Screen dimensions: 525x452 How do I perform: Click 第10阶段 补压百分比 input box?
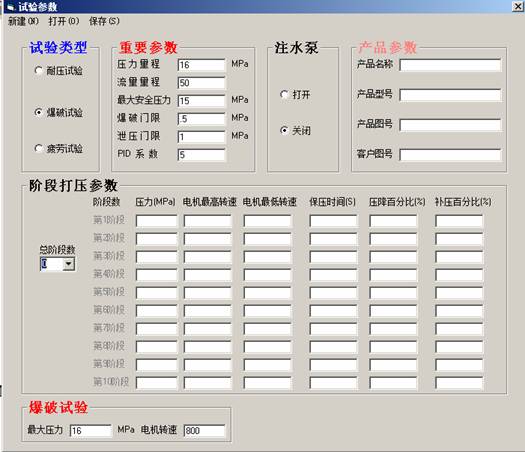(459, 383)
